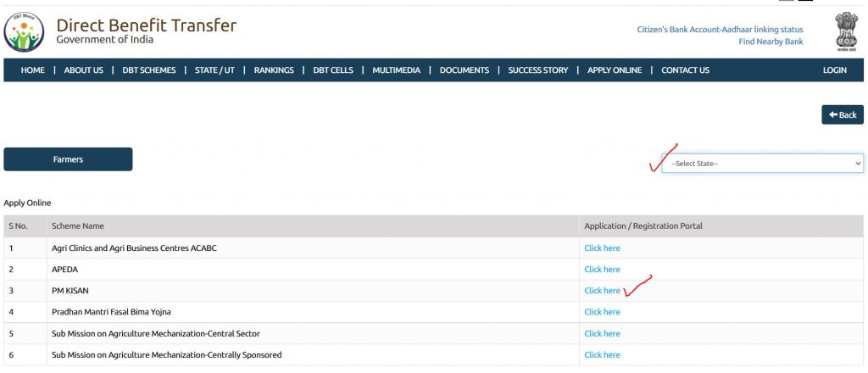Viewport: 868px width, 373px height.
Task: Click the Government of India subtitle
Action: (x=104, y=40)
